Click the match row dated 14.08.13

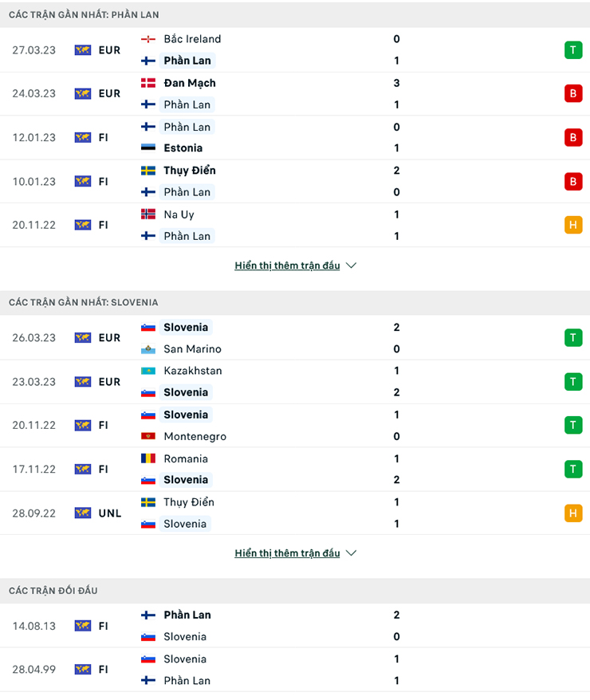[295, 626]
